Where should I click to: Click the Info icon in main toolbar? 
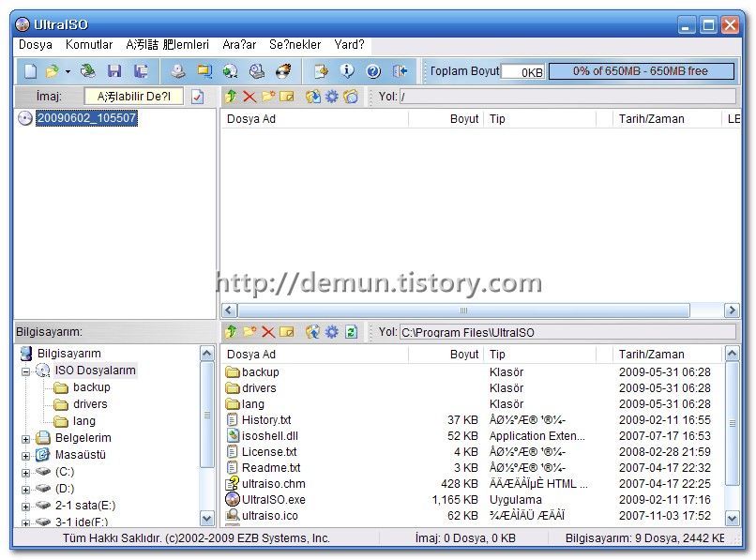[x=347, y=71]
